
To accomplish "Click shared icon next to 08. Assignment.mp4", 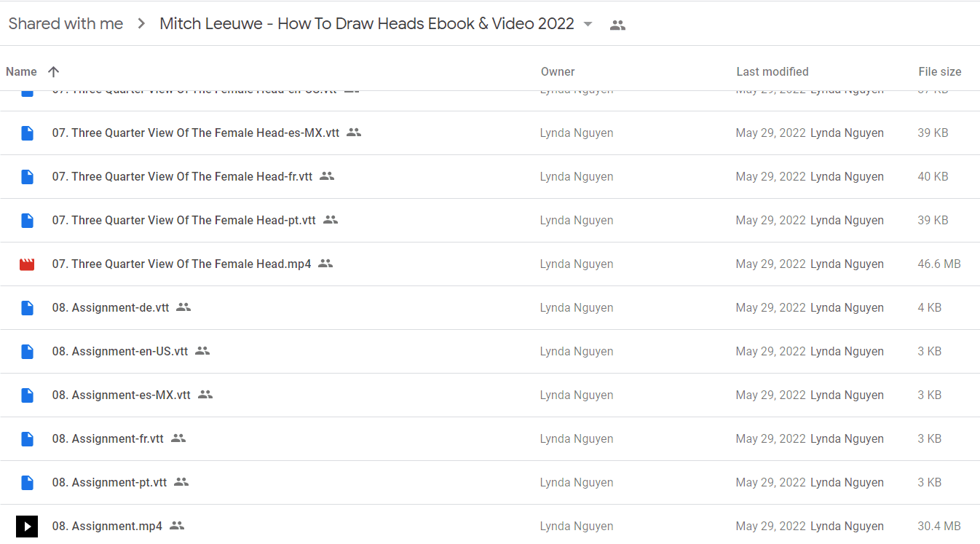I will tap(177, 526).
